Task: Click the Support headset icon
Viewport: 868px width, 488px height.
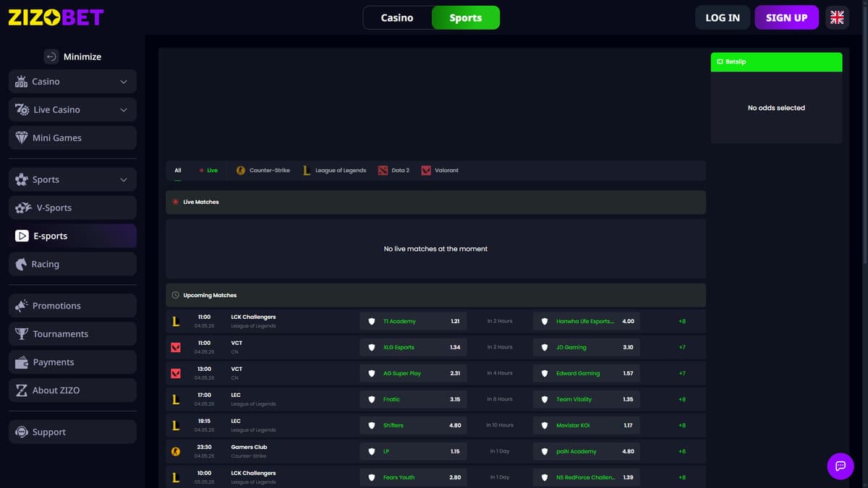Action: (x=22, y=432)
